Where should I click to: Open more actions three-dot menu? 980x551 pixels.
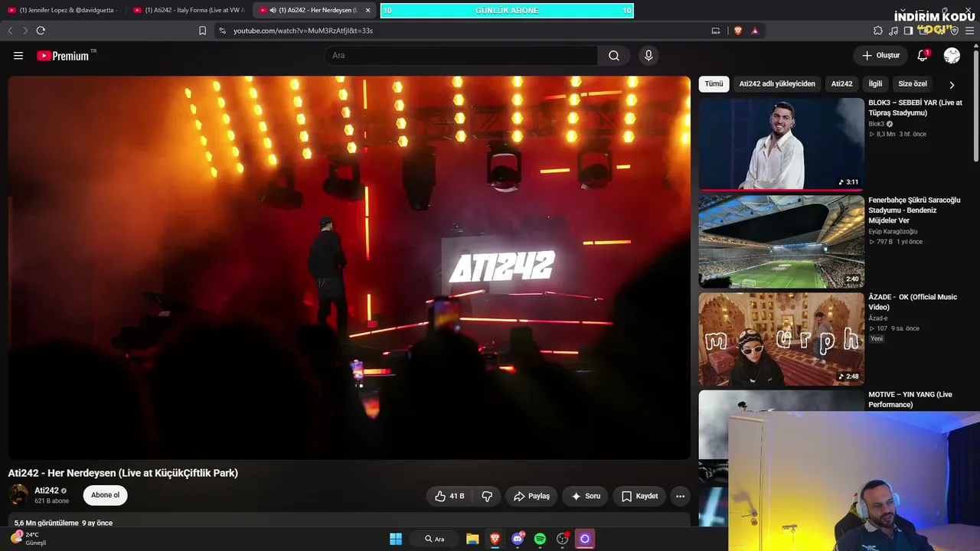[680, 496]
